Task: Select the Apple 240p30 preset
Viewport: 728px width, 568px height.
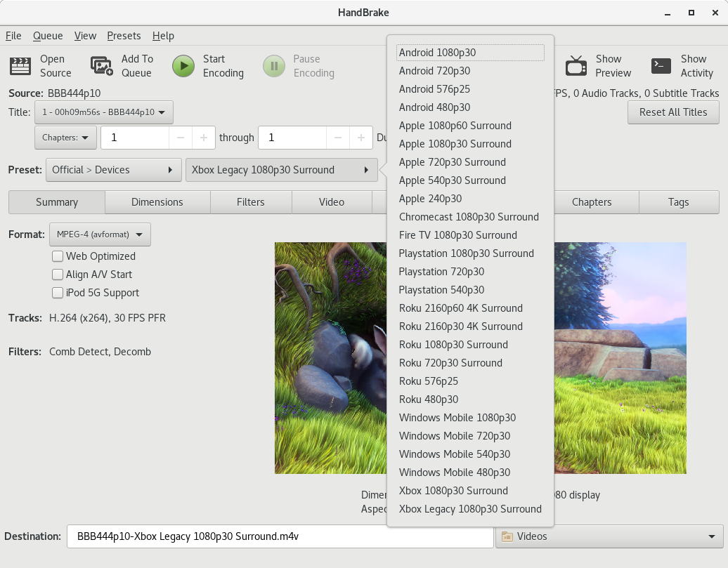Action: tap(470, 199)
